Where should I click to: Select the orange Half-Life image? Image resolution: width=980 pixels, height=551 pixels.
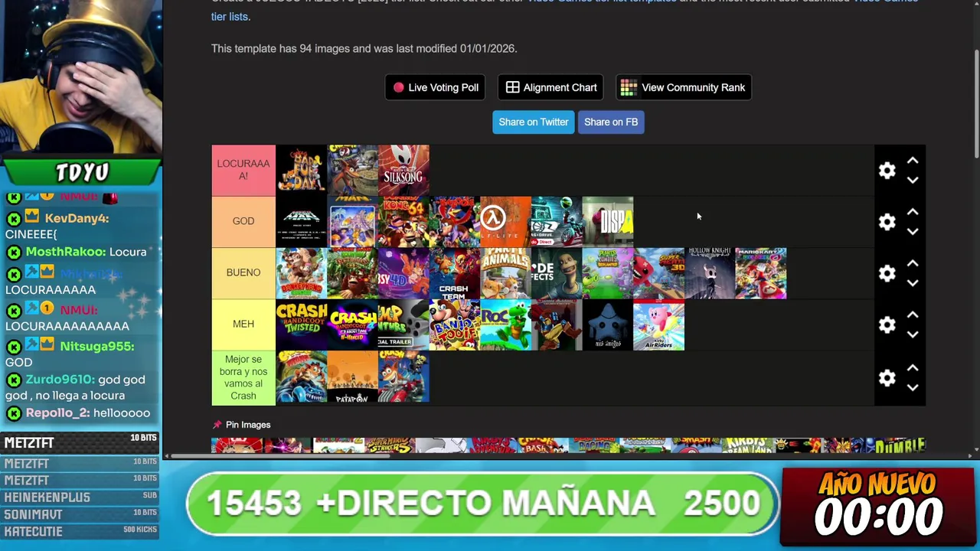tap(505, 222)
